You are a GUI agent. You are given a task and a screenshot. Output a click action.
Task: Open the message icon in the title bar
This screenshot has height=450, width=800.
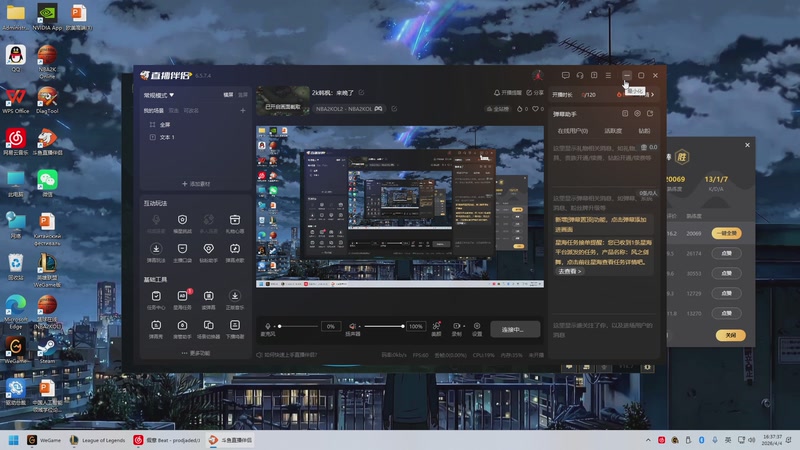pyautogui.click(x=565, y=76)
